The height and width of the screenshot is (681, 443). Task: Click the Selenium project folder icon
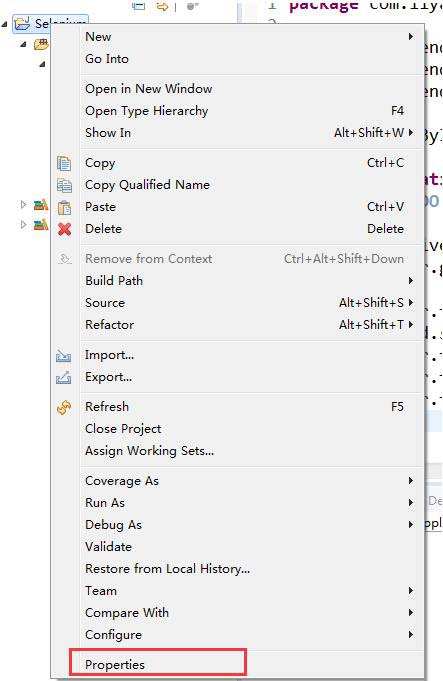[22, 23]
